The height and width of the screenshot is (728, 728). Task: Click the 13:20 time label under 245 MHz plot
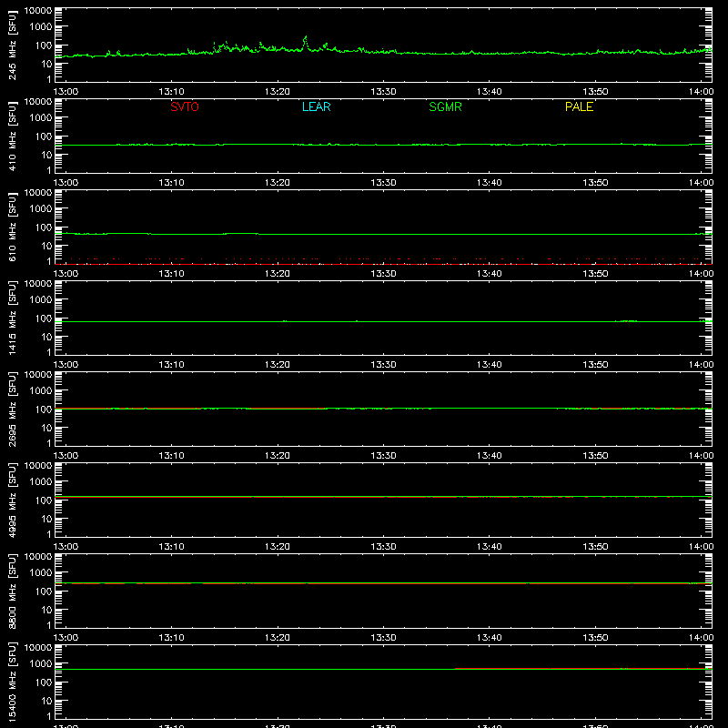click(278, 92)
